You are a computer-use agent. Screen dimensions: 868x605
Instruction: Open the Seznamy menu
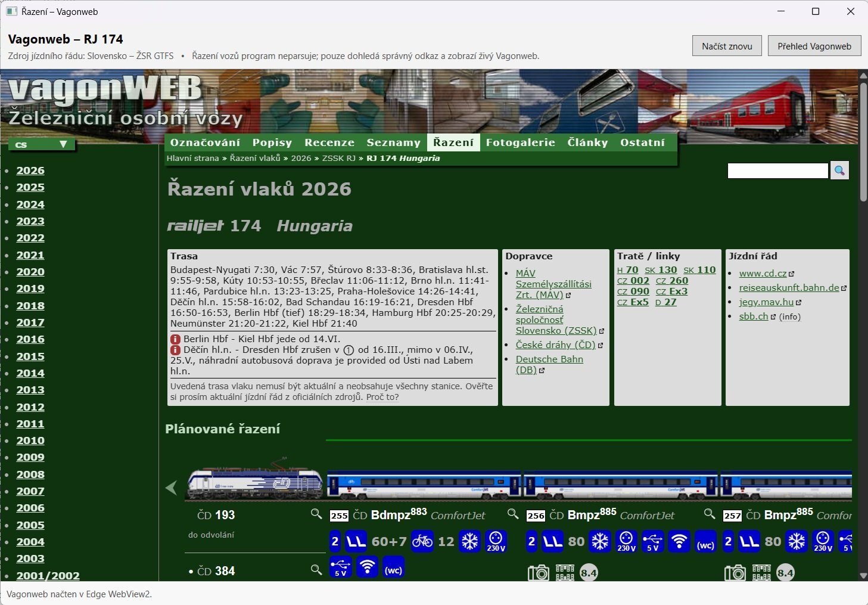[393, 142]
